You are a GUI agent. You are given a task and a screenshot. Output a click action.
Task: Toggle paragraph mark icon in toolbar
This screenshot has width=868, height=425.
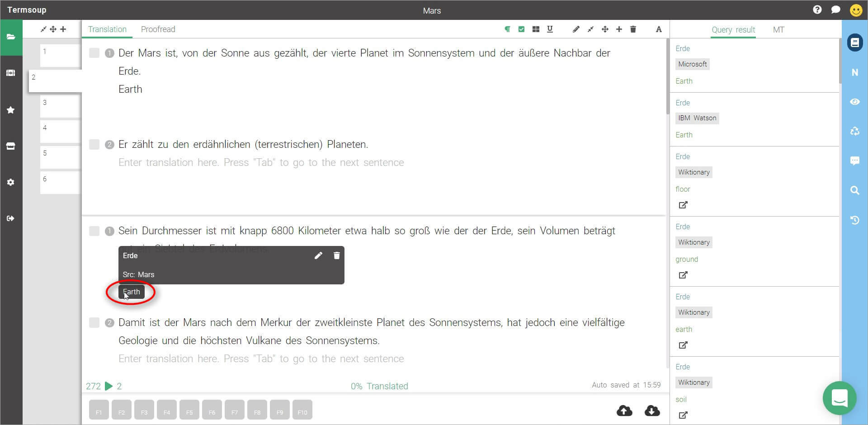tap(507, 29)
